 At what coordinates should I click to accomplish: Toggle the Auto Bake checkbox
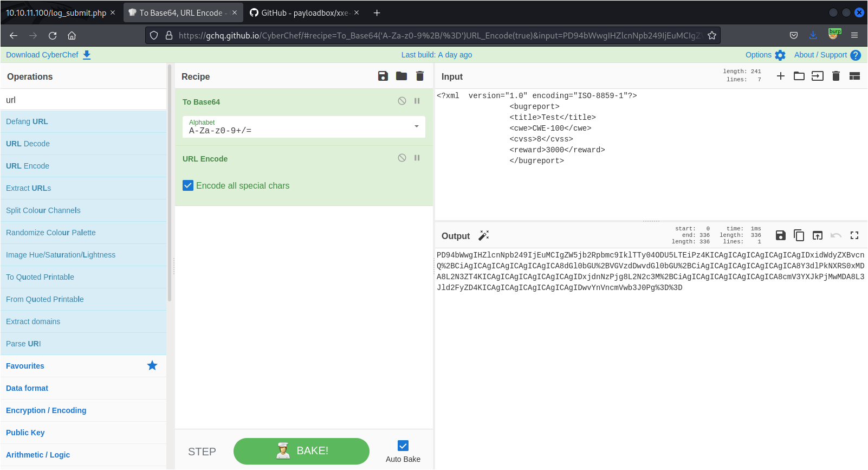tap(403, 446)
